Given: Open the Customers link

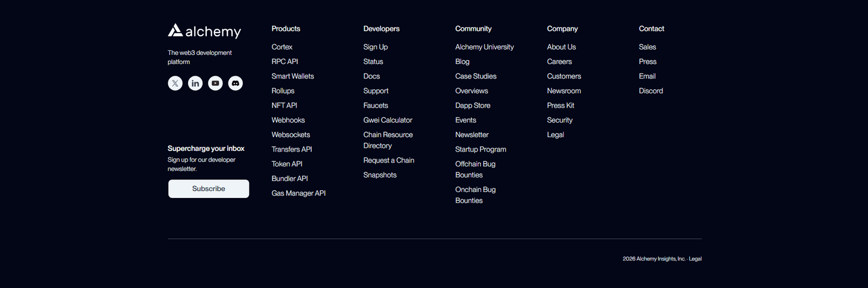Looking at the screenshot, I should point(564,76).
